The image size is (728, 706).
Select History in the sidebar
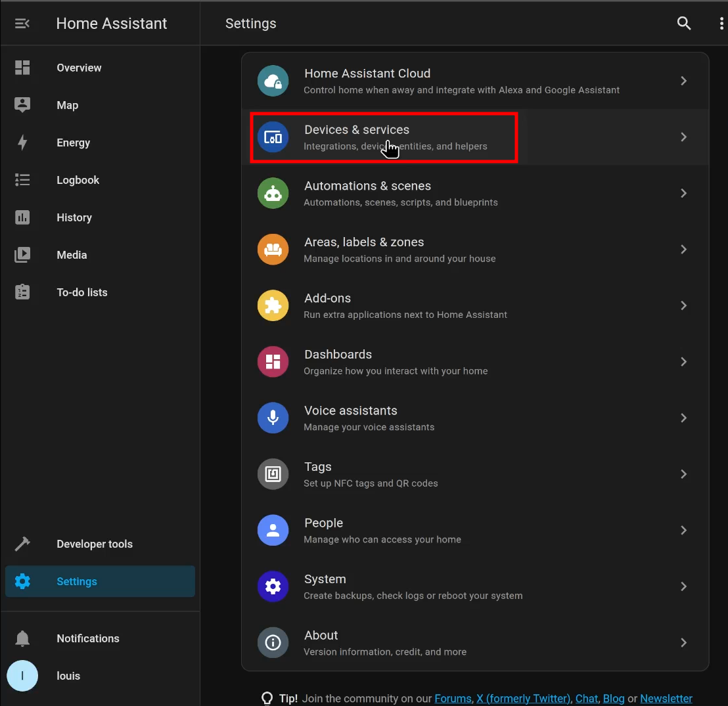tap(100, 217)
